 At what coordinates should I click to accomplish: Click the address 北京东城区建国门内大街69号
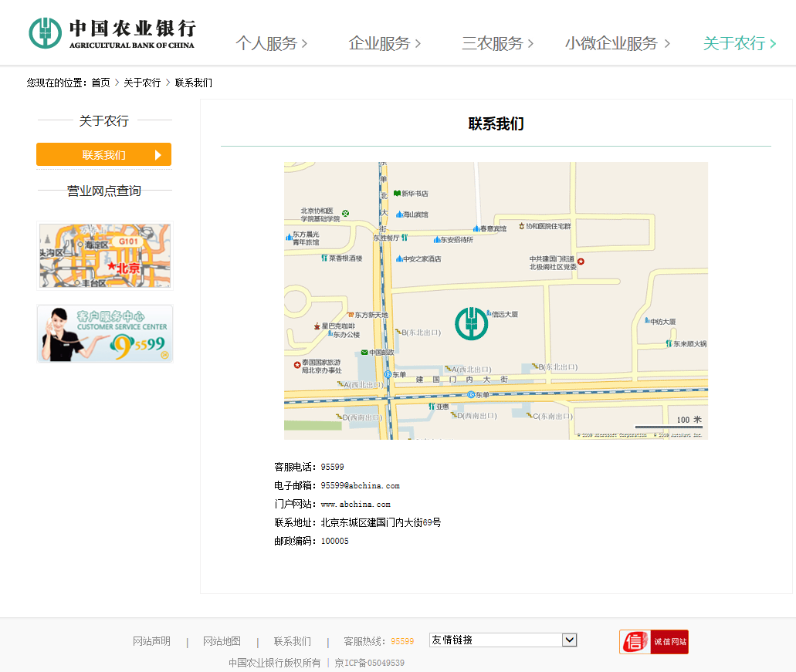point(381,522)
